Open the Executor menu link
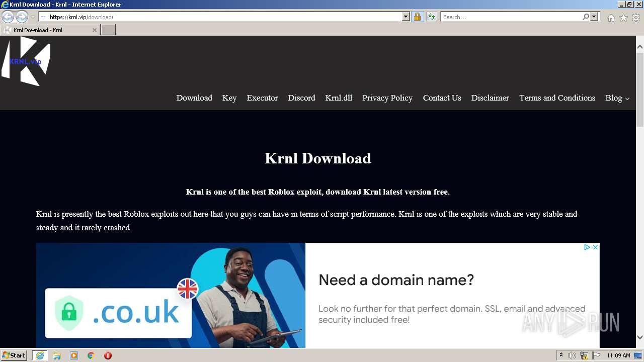This screenshot has width=644, height=362. (x=262, y=98)
